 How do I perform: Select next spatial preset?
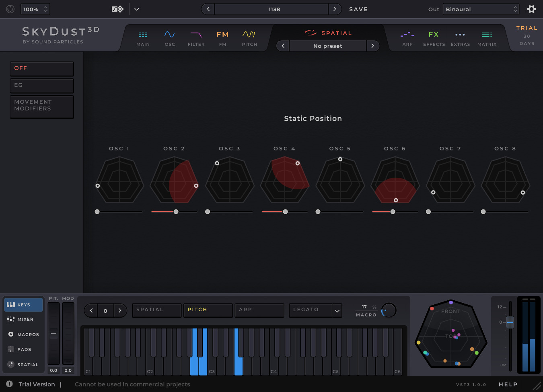tap(373, 46)
